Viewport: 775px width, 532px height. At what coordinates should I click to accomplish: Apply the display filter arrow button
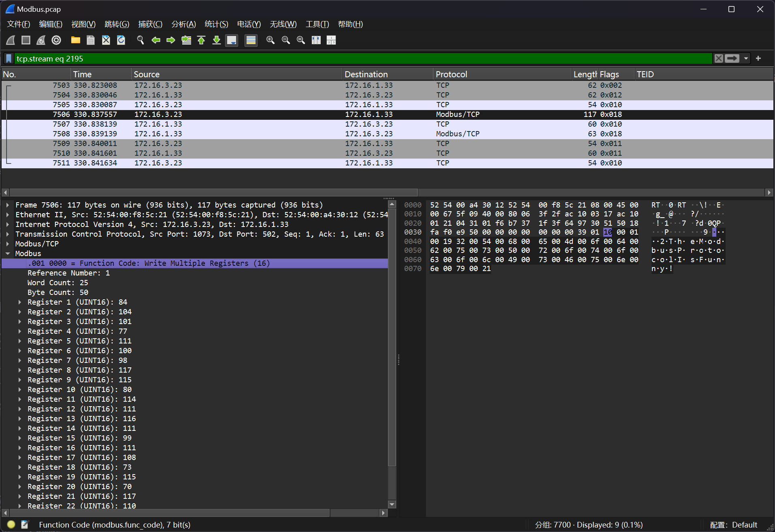[732, 59]
